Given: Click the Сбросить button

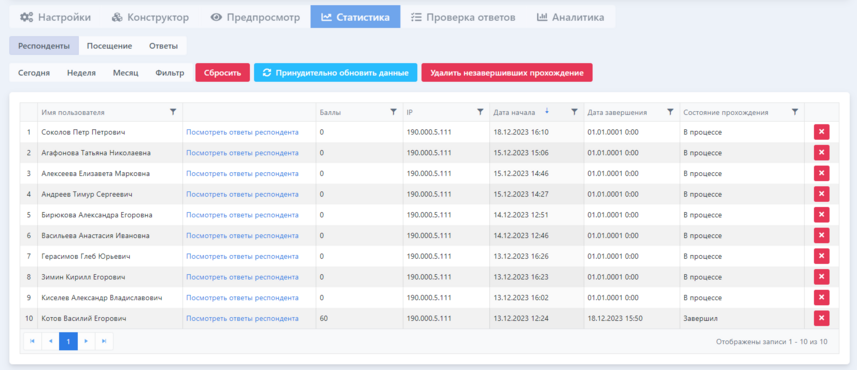Looking at the screenshot, I should coord(222,73).
